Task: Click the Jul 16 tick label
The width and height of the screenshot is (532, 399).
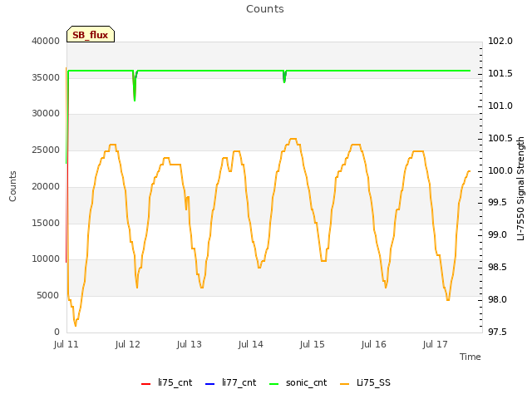Action: pyautogui.click(x=373, y=344)
